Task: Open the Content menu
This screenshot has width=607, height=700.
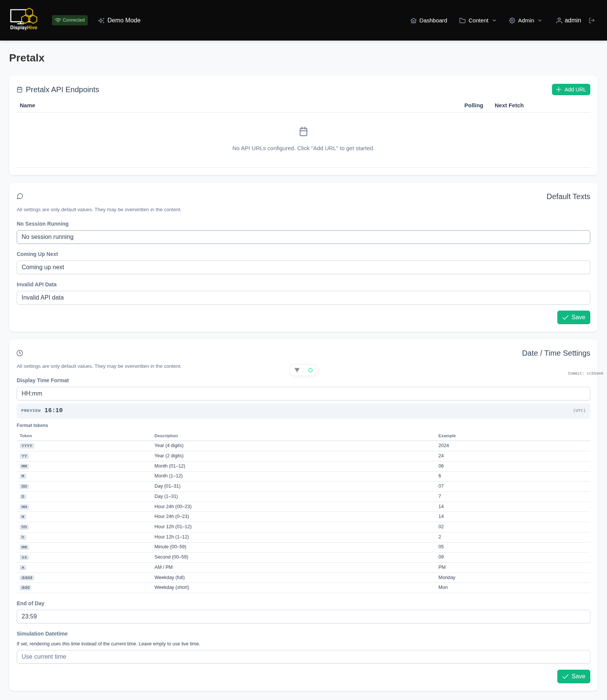Action: [x=478, y=20]
